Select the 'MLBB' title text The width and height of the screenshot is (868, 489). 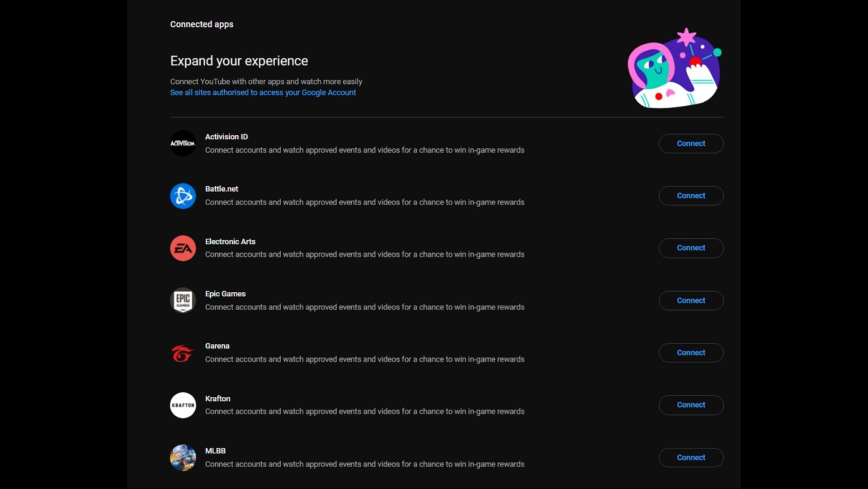coord(215,451)
